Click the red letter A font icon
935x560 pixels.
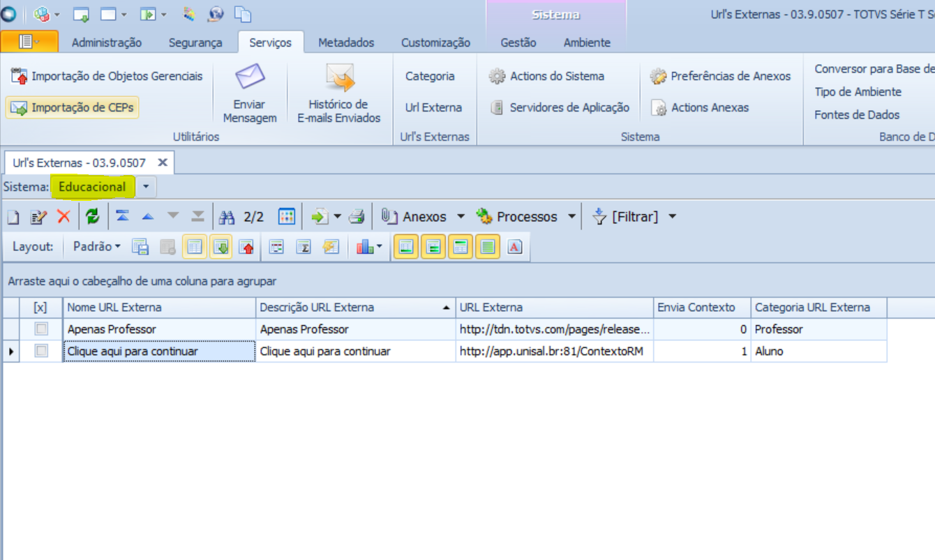tap(515, 247)
